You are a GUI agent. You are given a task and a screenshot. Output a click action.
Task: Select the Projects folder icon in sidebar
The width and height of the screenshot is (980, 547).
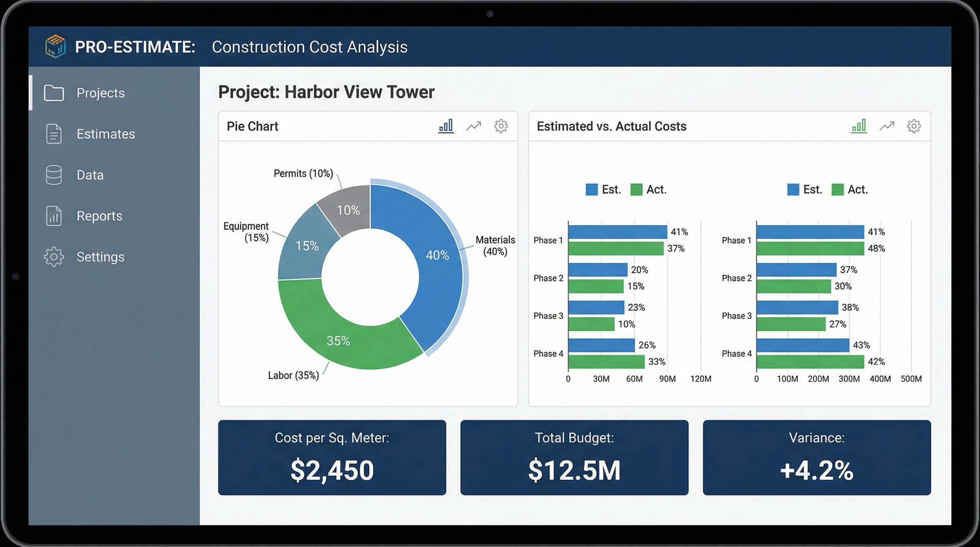(x=54, y=94)
